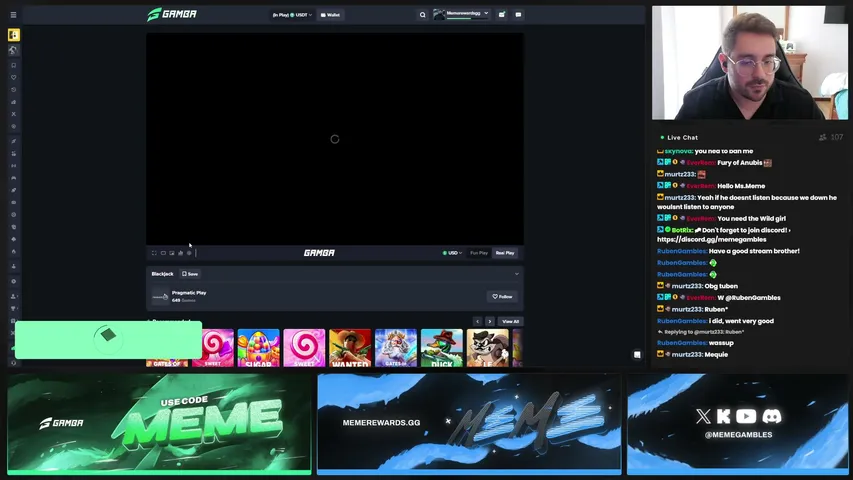Open the gear settings icon in sidebar
The width and height of the screenshot is (853, 480).
pos(14,281)
